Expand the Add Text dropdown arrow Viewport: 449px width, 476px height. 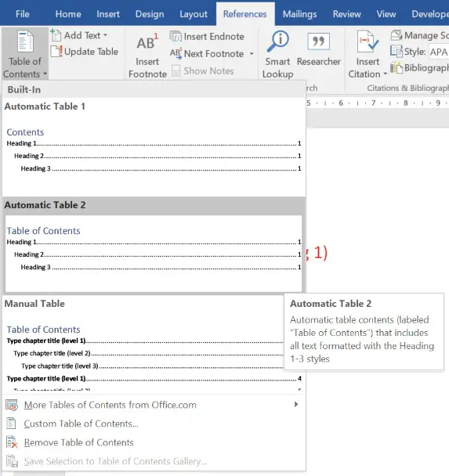coord(106,35)
